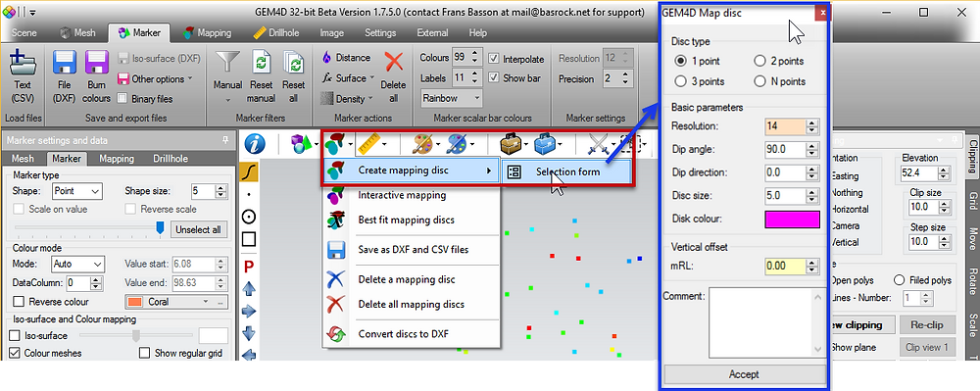Click the blue info icon on the toolbar

tap(256, 145)
